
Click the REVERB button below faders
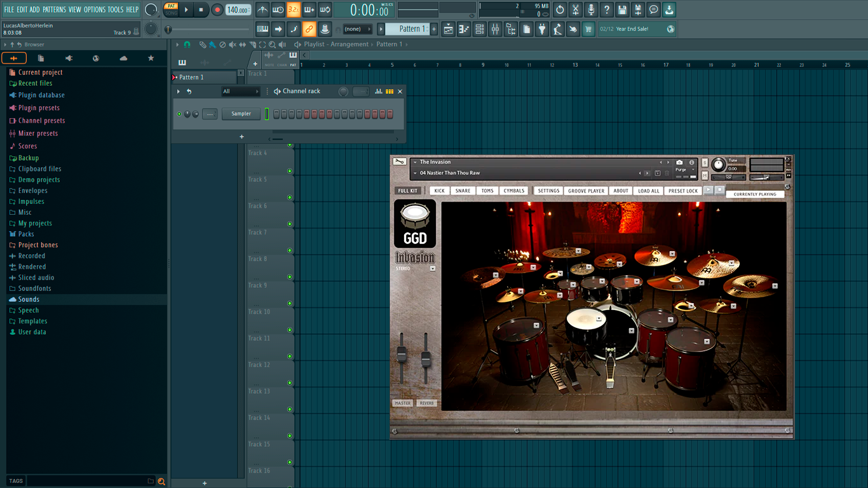coord(426,403)
